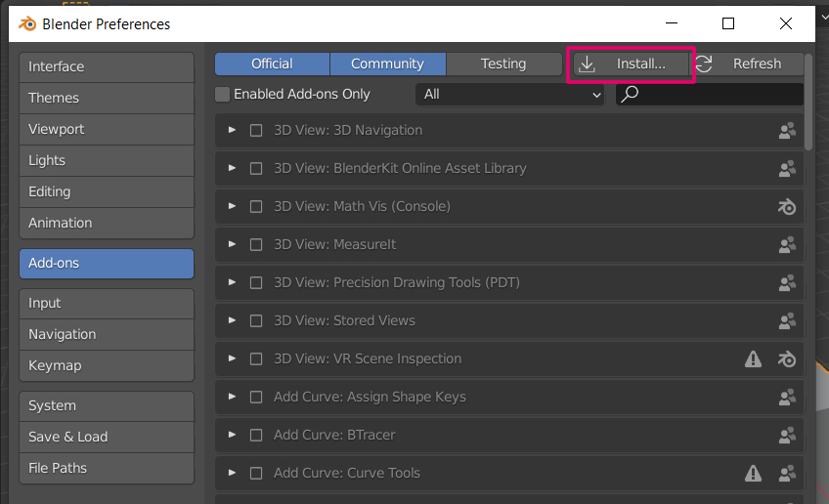Open the Viewport preferences section
This screenshot has height=504, width=829.
pyautogui.click(x=107, y=130)
